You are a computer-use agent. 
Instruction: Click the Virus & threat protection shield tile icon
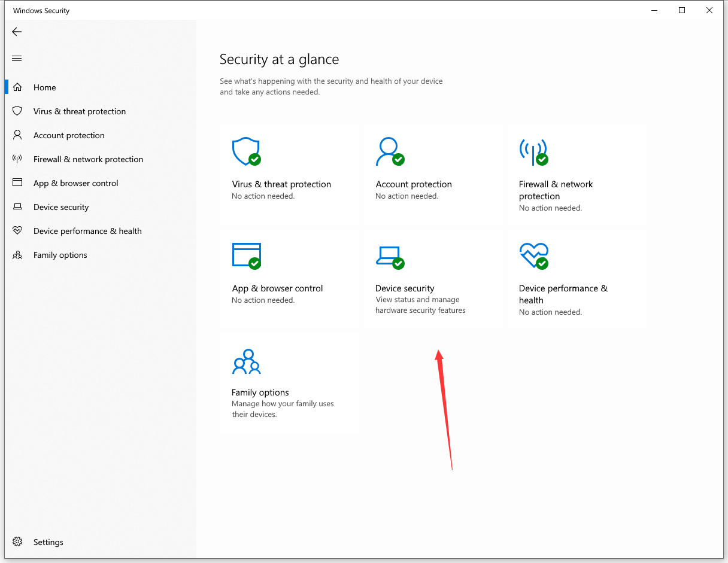[x=246, y=151]
